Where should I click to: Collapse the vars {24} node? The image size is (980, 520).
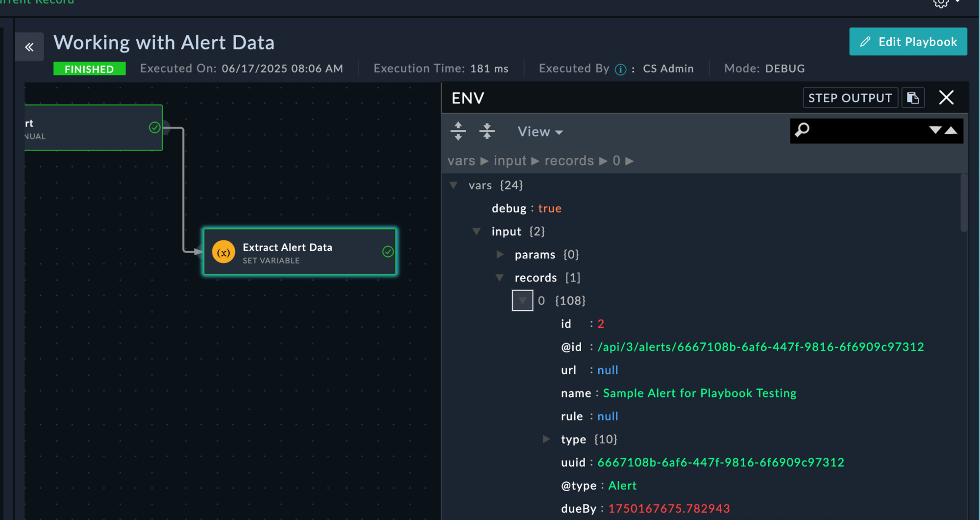[454, 185]
